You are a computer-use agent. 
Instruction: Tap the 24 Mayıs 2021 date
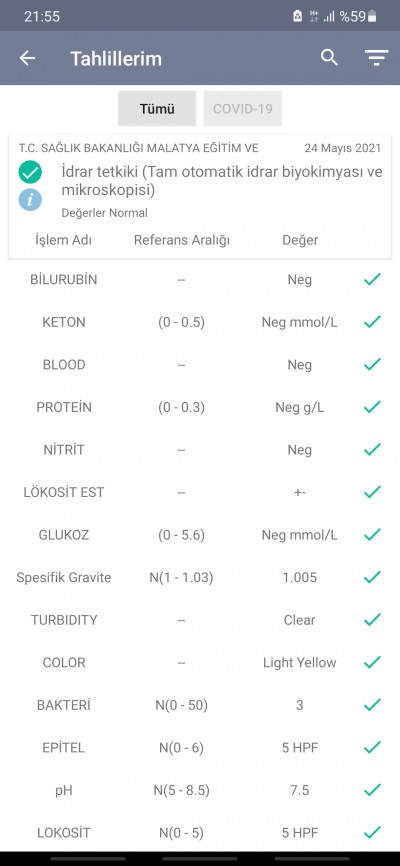click(343, 148)
